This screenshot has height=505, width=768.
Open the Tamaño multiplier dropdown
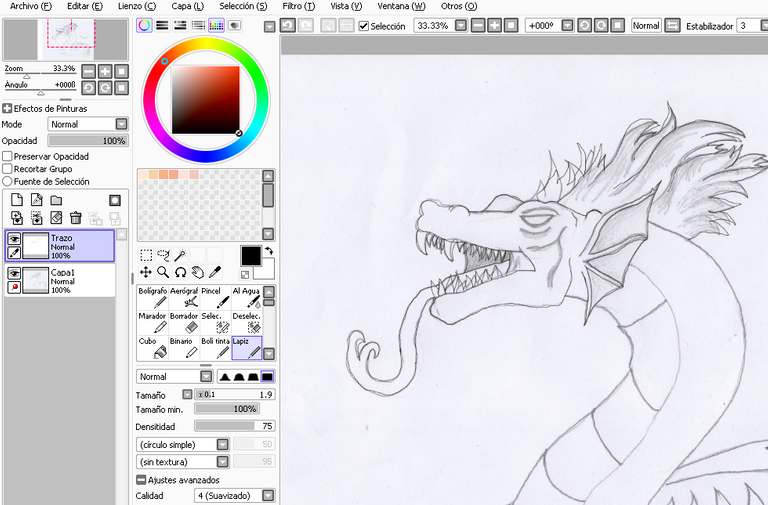pyautogui.click(x=187, y=394)
